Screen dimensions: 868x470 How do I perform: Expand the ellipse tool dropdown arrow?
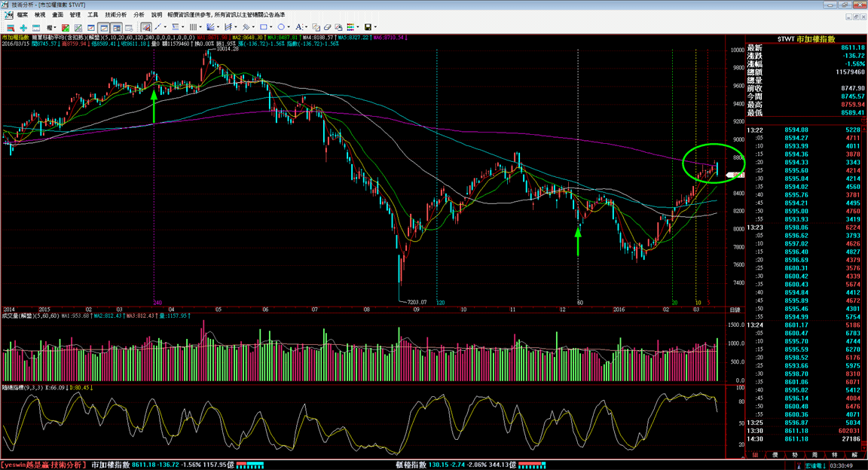289,27
